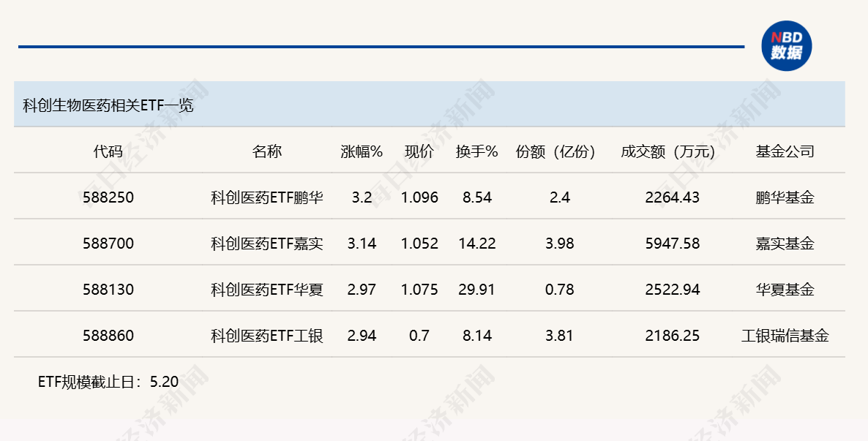Click the share amount 2.4
The image size is (868, 441).
click(x=559, y=197)
